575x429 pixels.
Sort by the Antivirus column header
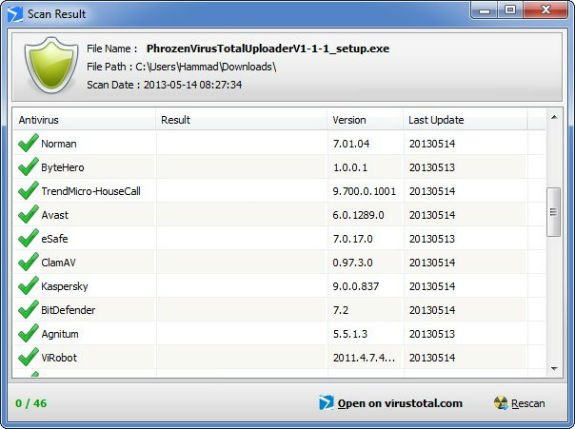tap(84, 120)
